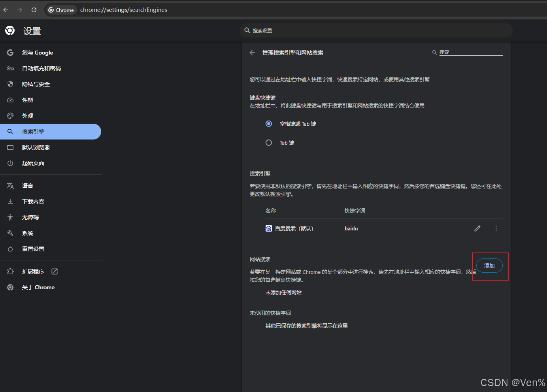Focus the 搜索设置 search box

[x=376, y=30]
